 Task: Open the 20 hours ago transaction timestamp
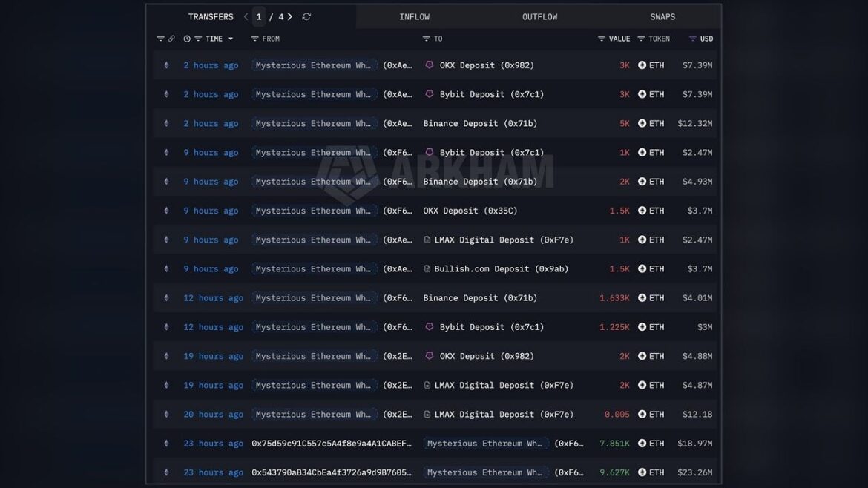(x=213, y=415)
